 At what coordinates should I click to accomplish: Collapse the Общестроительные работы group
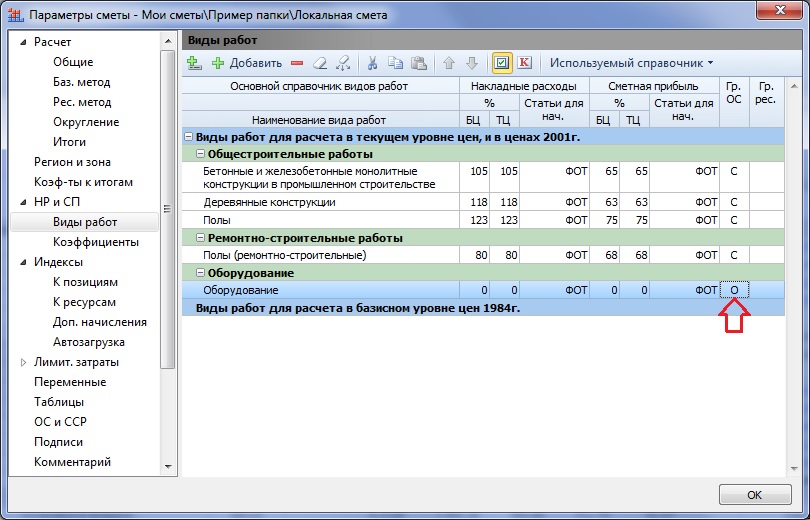pos(200,154)
